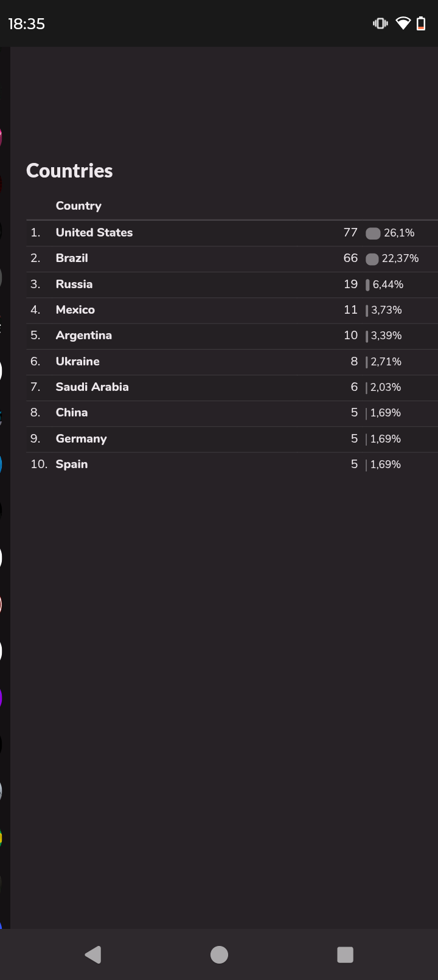The height and width of the screenshot is (980, 438).
Task: Click the 26,1% progress bar for United States
Action: tap(373, 233)
